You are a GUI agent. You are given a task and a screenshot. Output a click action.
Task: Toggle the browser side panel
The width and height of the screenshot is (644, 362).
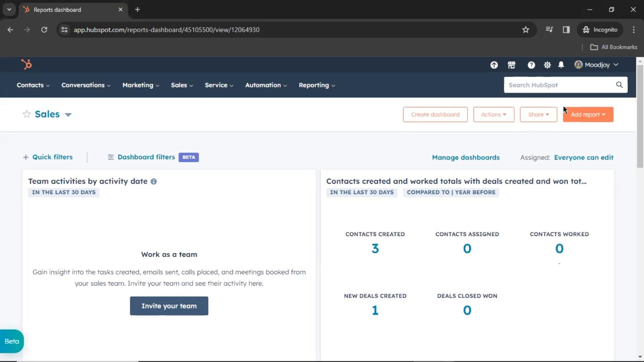566,29
